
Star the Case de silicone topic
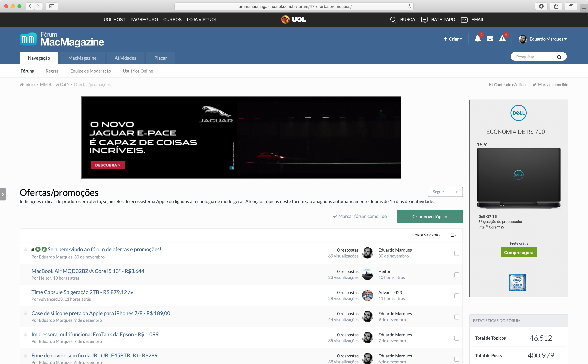25,313
